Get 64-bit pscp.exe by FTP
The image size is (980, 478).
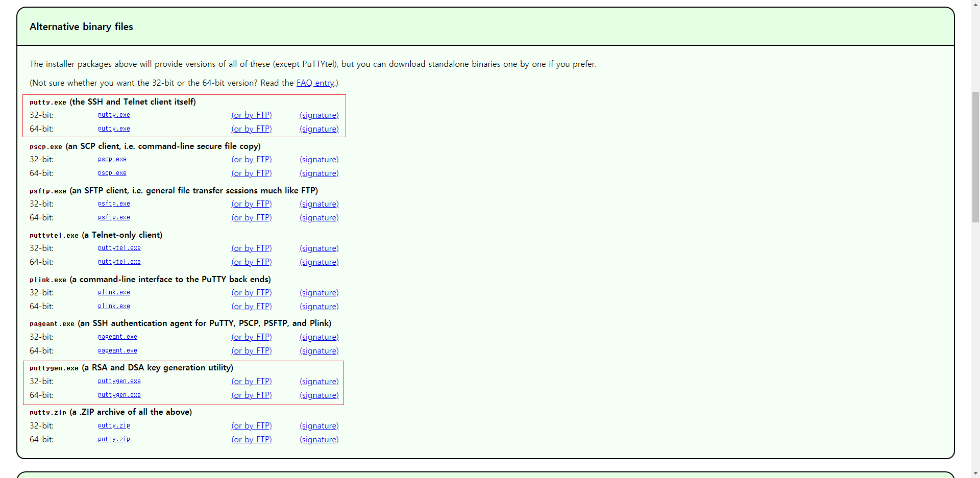252,173
